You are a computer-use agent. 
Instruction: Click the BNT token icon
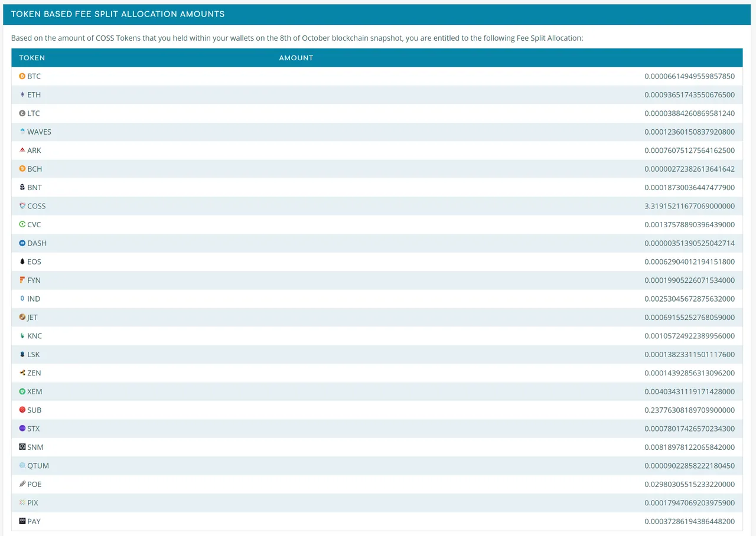(22, 187)
